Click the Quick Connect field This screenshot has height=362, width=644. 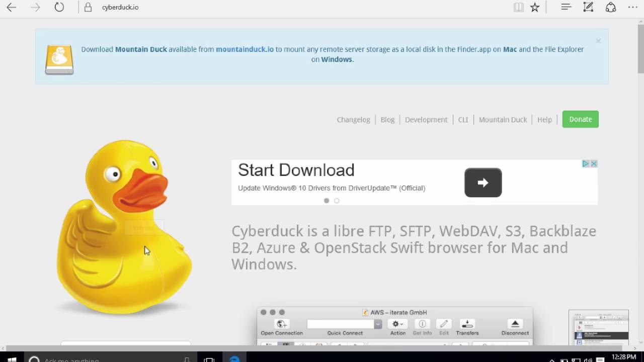pos(341,324)
